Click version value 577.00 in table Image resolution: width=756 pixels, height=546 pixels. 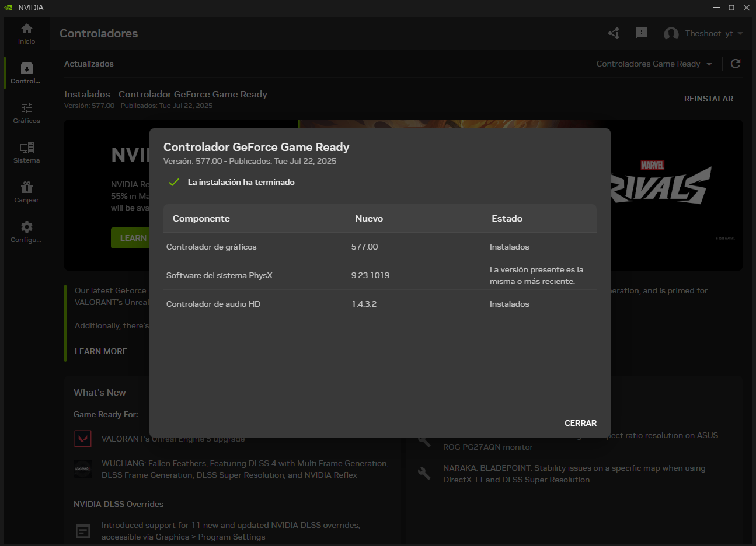(x=364, y=247)
